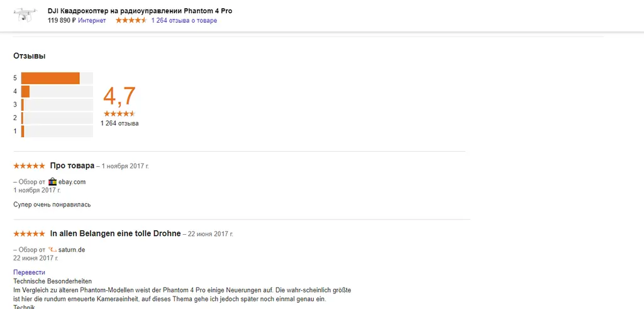
Task: Filter reviews by the 5-star bar
Action: coord(57,78)
